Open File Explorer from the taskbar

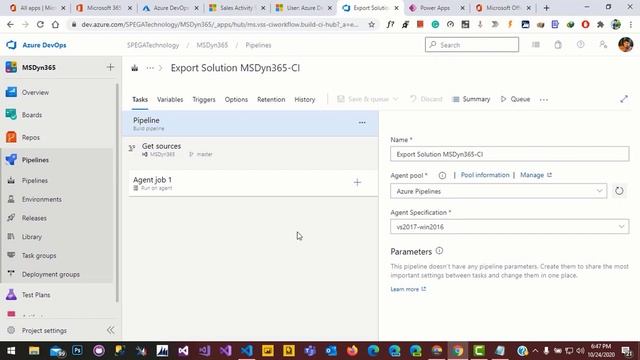tap(34, 351)
